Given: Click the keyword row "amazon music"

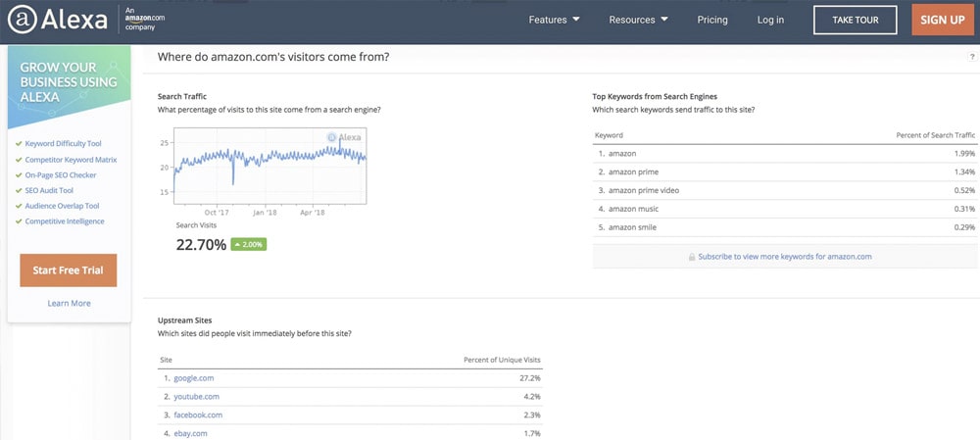Looking at the screenshot, I should coord(784,209).
